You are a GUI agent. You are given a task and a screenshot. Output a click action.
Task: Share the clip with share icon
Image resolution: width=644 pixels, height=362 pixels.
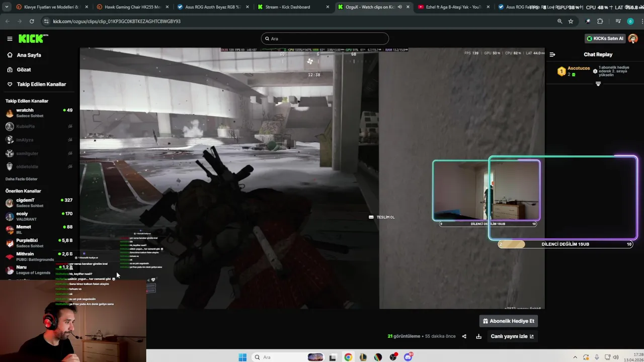point(464,336)
